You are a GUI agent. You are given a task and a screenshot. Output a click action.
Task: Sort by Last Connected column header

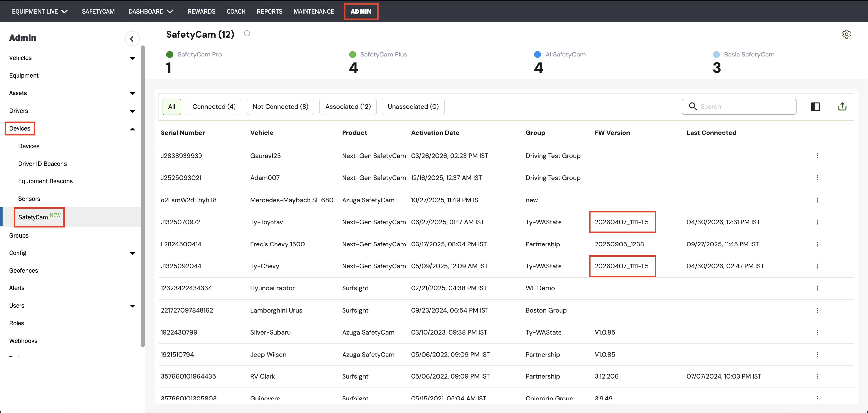pyautogui.click(x=711, y=133)
